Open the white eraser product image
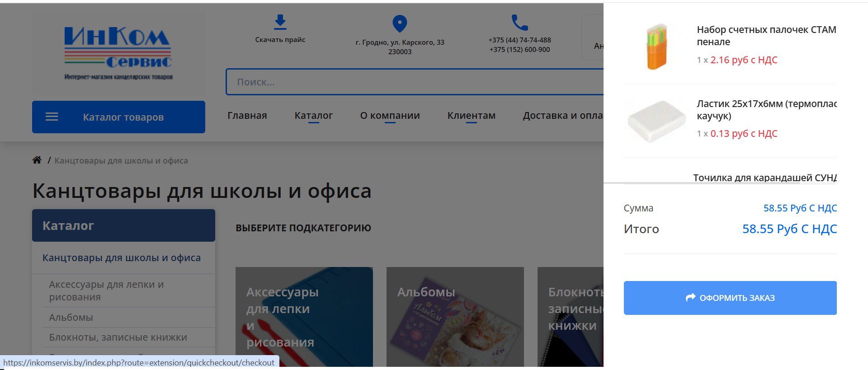Screen dimensions: 868x370 (656, 121)
